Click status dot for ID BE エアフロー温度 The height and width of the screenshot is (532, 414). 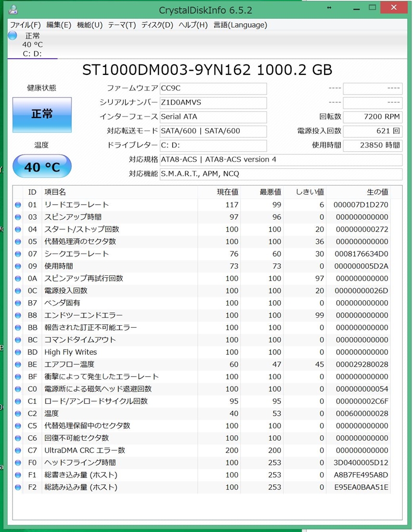pos(18,364)
